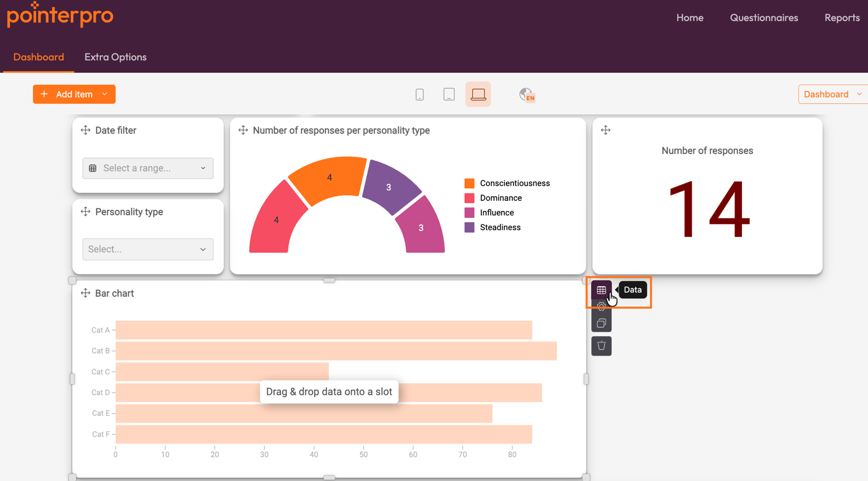Click the Dominance red legend swatch
868x481 pixels.
coord(470,198)
